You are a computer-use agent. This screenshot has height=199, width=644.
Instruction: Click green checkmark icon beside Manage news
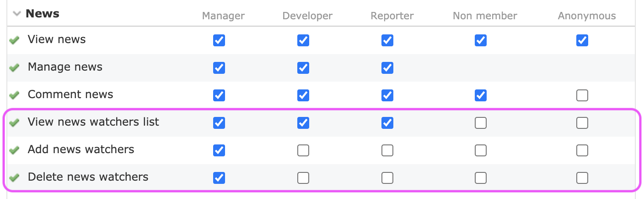(x=15, y=68)
